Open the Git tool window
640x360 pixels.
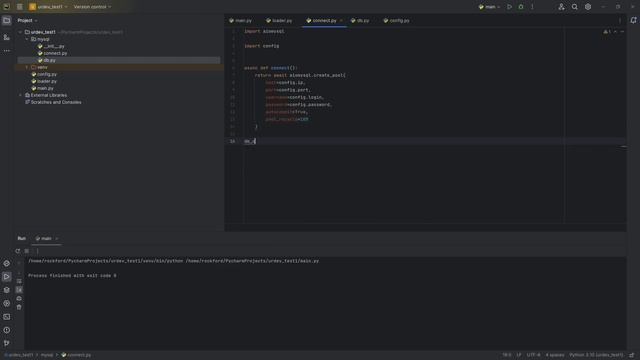click(x=7, y=343)
